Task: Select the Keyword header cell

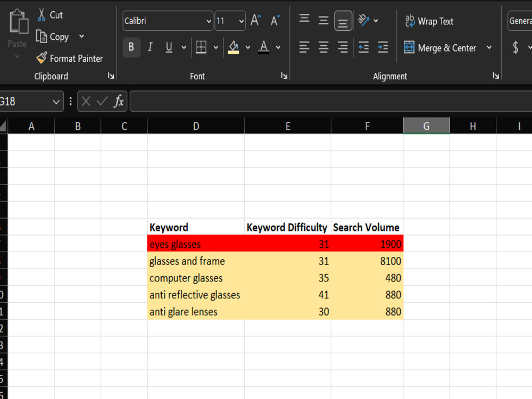Action: click(x=196, y=227)
